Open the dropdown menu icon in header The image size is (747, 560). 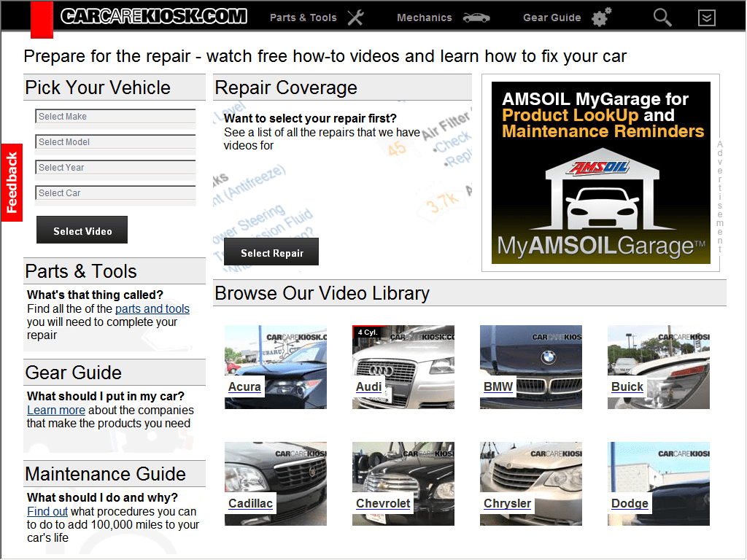706,18
